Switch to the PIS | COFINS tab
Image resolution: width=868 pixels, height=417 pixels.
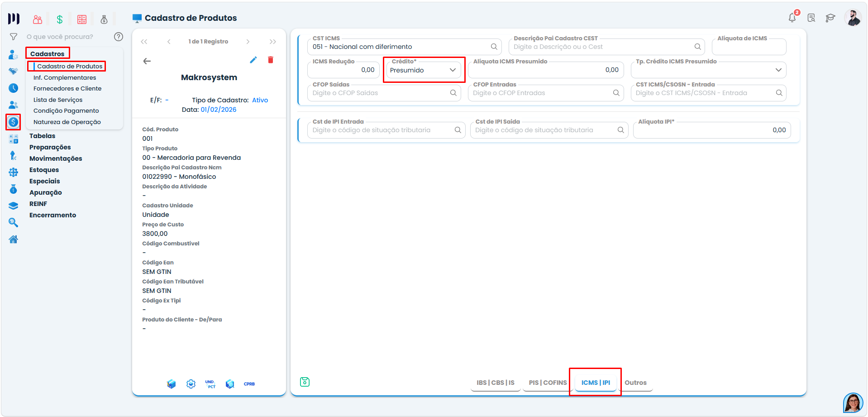[x=548, y=383]
